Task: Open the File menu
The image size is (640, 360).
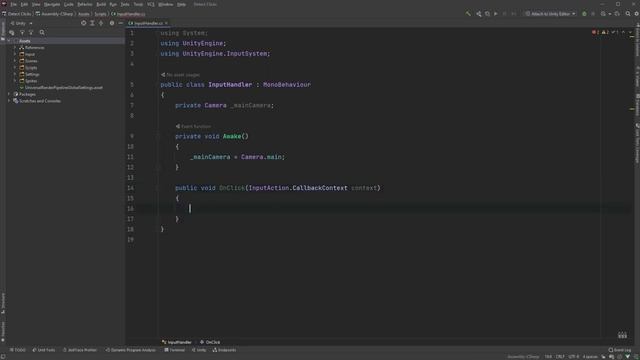Action: 13,4
